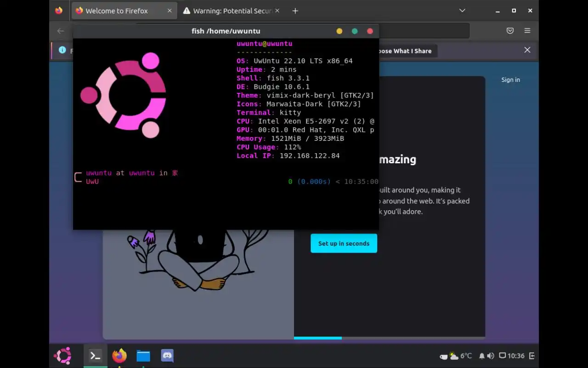Click the terminal prompt UwU line
The width and height of the screenshot is (588, 368).
pos(92,182)
